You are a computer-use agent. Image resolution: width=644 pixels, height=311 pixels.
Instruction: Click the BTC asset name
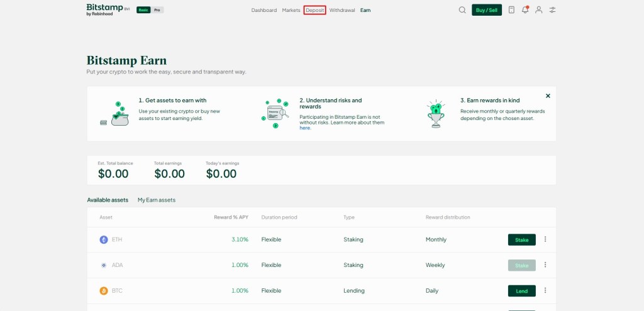117,291
